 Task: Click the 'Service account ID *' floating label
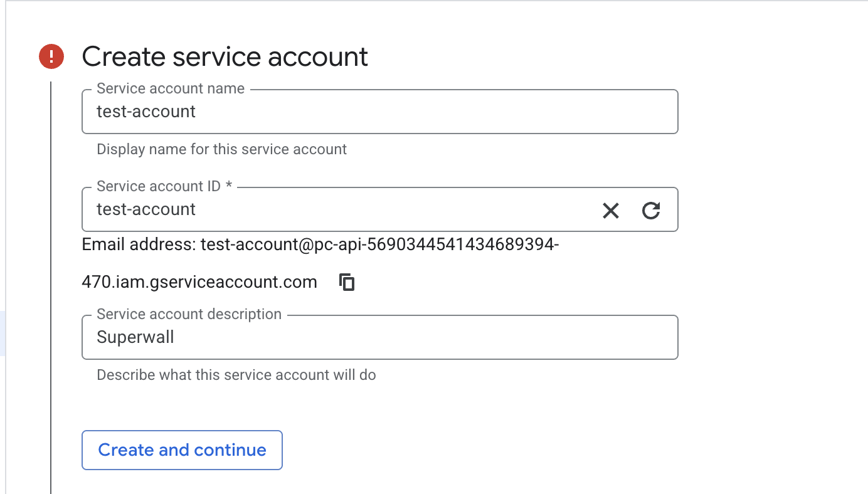point(164,186)
